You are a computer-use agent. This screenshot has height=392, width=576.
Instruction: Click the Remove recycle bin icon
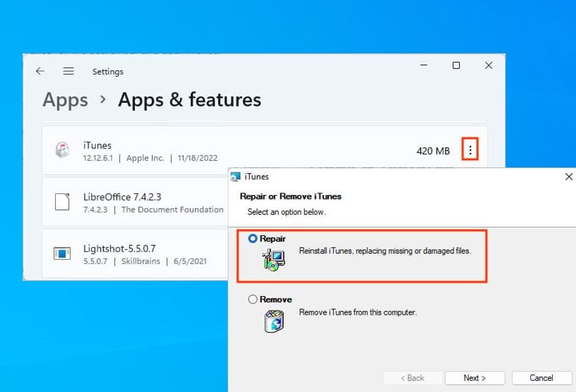273,320
